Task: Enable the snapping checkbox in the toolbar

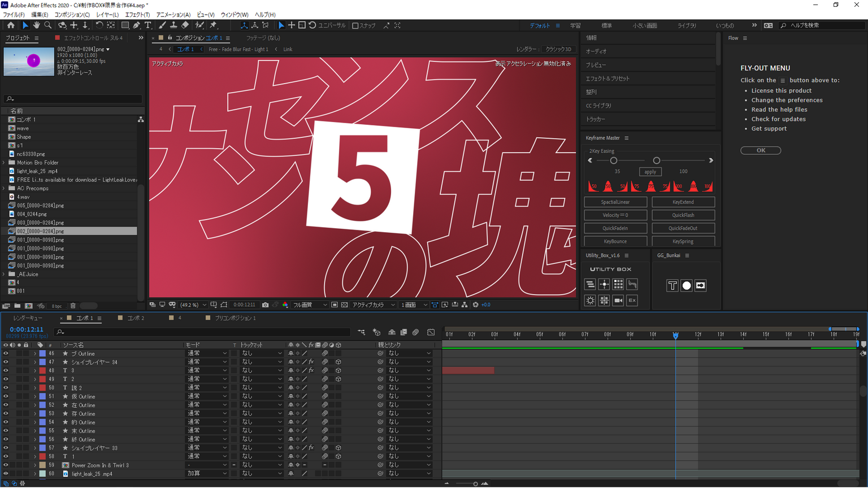Action: click(x=355, y=25)
